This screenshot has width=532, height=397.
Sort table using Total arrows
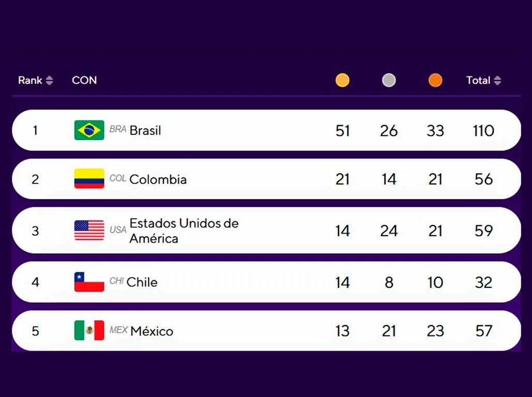coord(497,80)
